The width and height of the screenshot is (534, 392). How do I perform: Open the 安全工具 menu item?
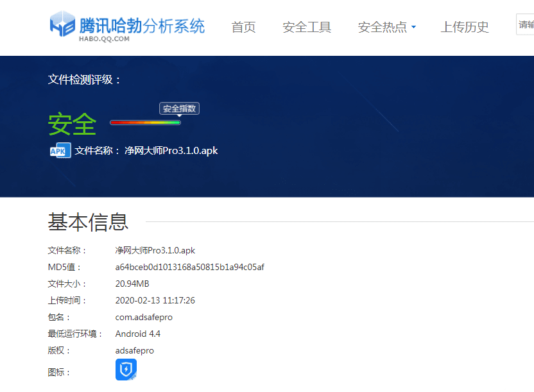coord(307,27)
